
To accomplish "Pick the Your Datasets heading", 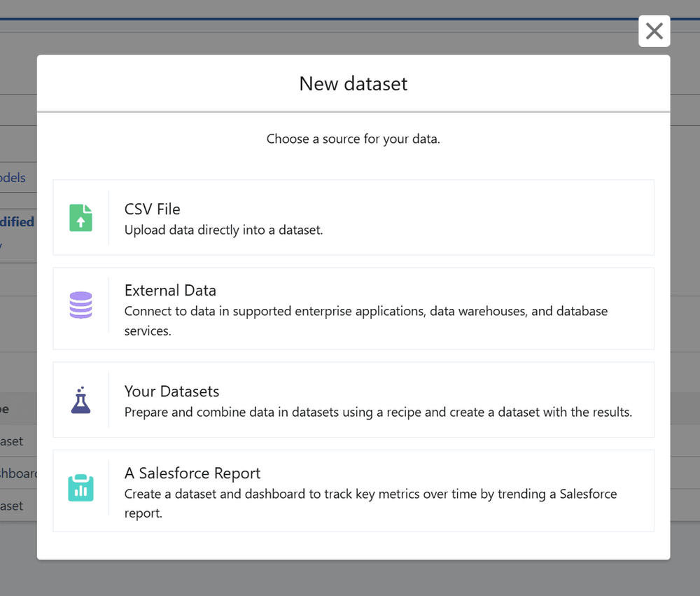I will coord(171,391).
